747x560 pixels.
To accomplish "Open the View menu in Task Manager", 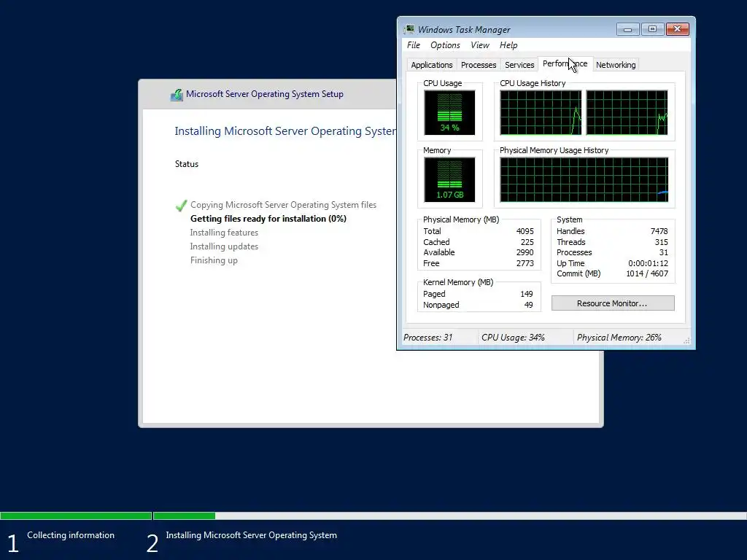I will click(x=480, y=45).
